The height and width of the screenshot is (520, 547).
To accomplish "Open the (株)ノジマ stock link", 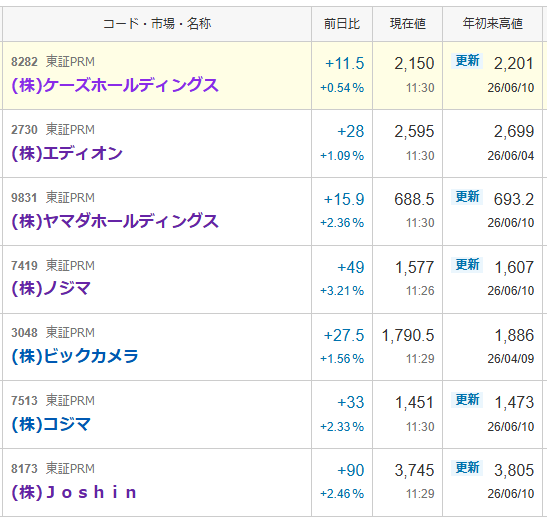I will [x=51, y=289].
